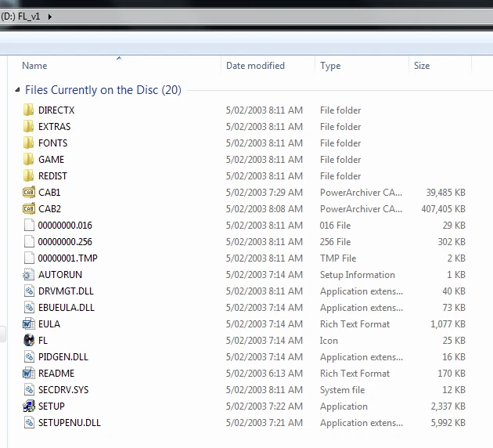Screen dimensions: 493x448
Task: Select the 00000000.016 file name
Action: [65, 226]
